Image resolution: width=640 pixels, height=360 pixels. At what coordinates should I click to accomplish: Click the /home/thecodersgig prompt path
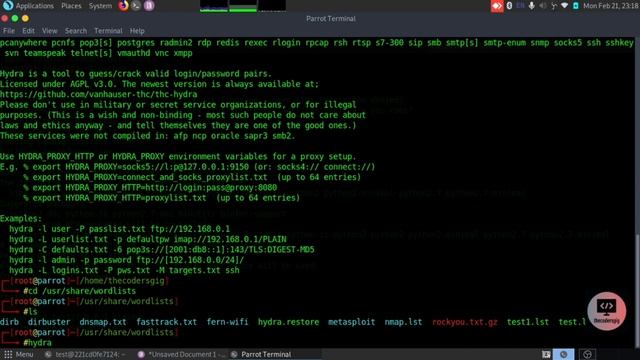tap(122, 281)
